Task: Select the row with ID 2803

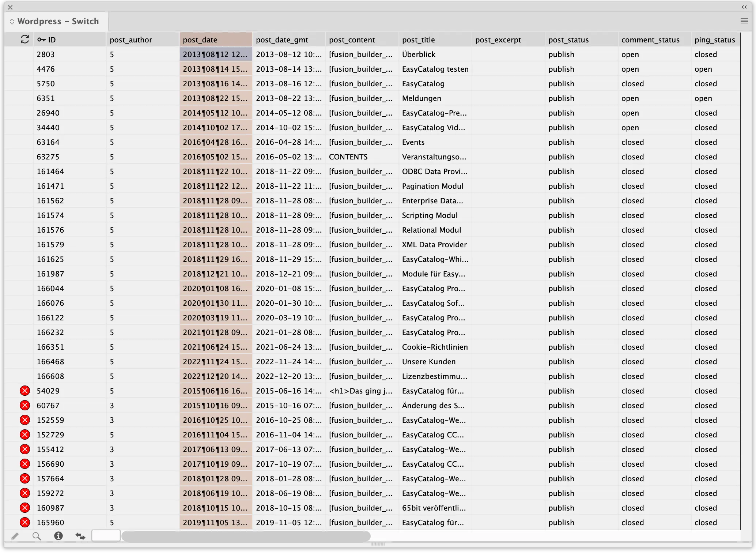Action: 372,54
